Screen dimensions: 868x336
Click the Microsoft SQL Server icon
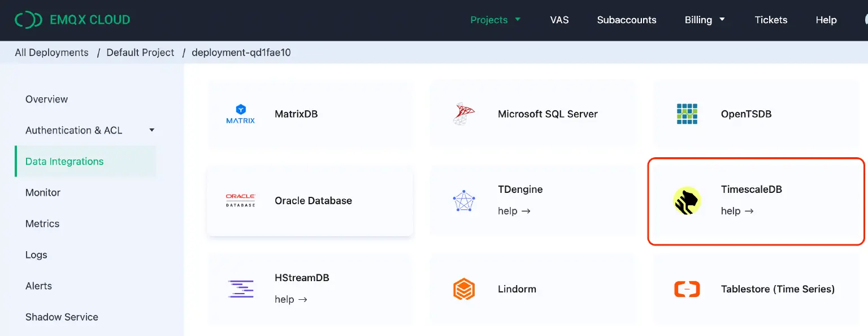coord(463,114)
